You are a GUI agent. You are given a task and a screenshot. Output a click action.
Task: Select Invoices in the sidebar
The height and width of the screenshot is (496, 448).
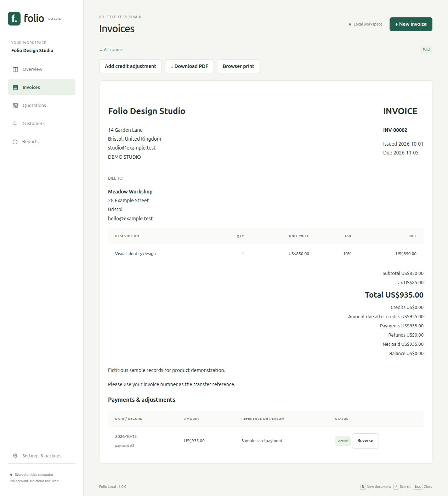[x=41, y=87]
